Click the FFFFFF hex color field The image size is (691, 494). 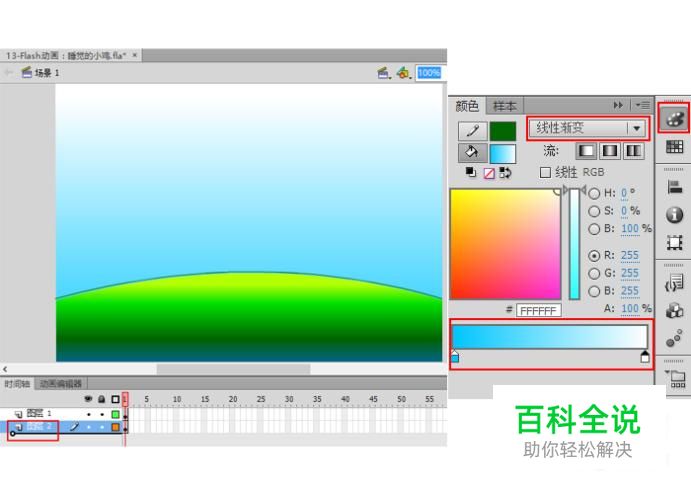tap(539, 310)
